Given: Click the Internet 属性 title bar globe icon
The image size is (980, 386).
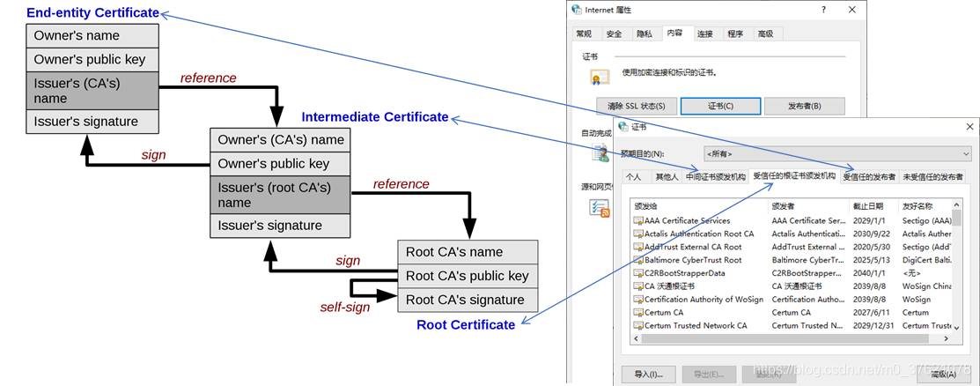Looking at the screenshot, I should coord(577,10).
